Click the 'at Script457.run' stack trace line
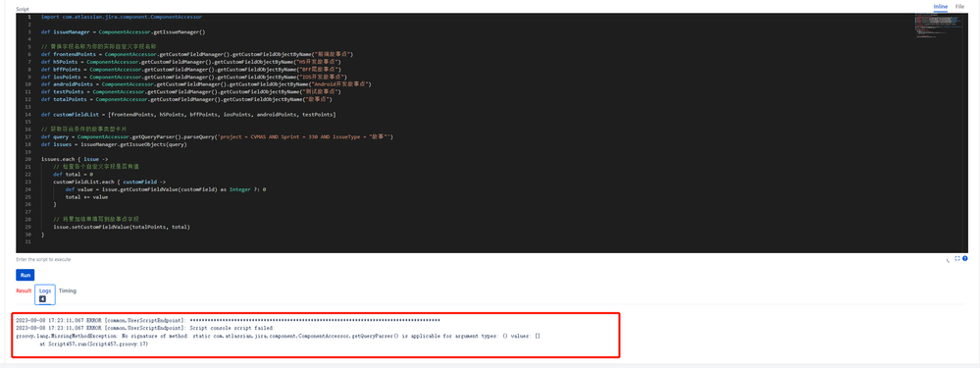Image resolution: width=980 pixels, height=368 pixels. coord(94,343)
